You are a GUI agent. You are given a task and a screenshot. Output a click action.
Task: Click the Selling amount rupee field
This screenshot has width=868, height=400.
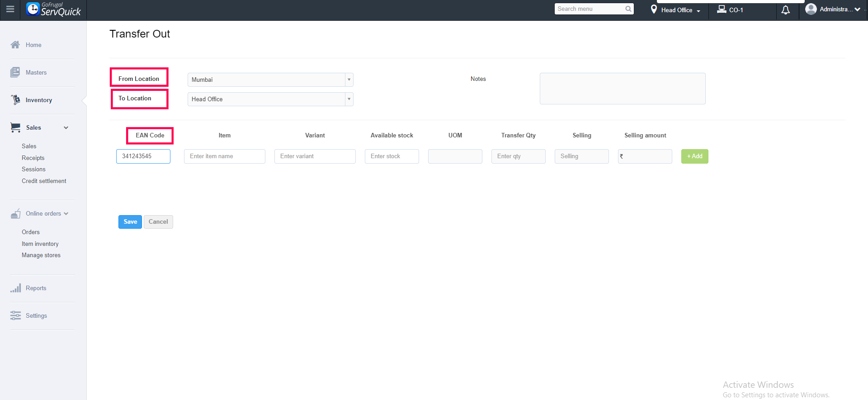pos(645,156)
